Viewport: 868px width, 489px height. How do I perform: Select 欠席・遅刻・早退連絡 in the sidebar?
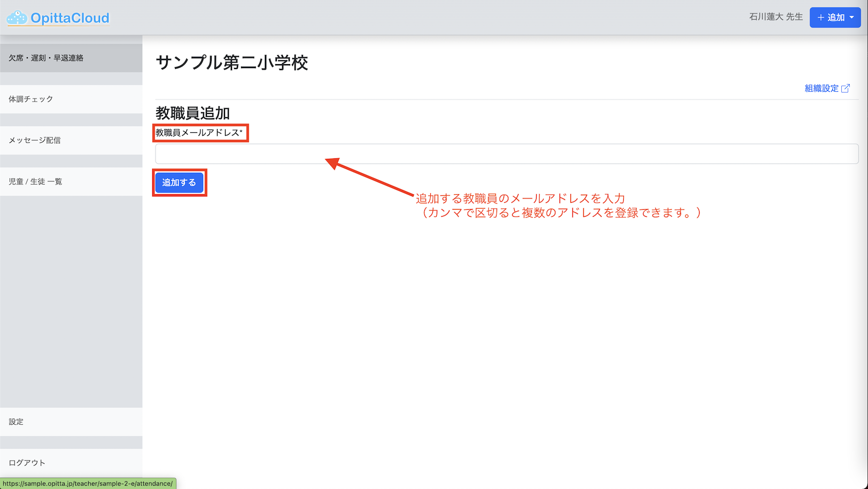coord(71,58)
